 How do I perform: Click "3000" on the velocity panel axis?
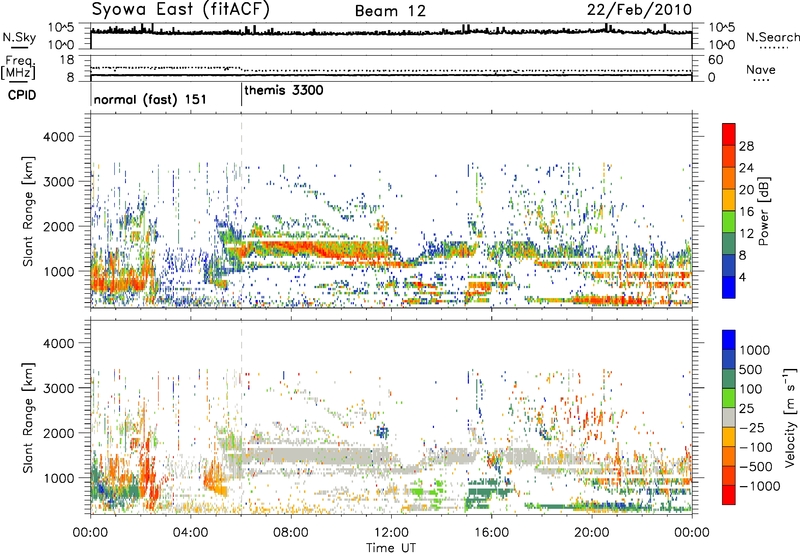coord(58,388)
